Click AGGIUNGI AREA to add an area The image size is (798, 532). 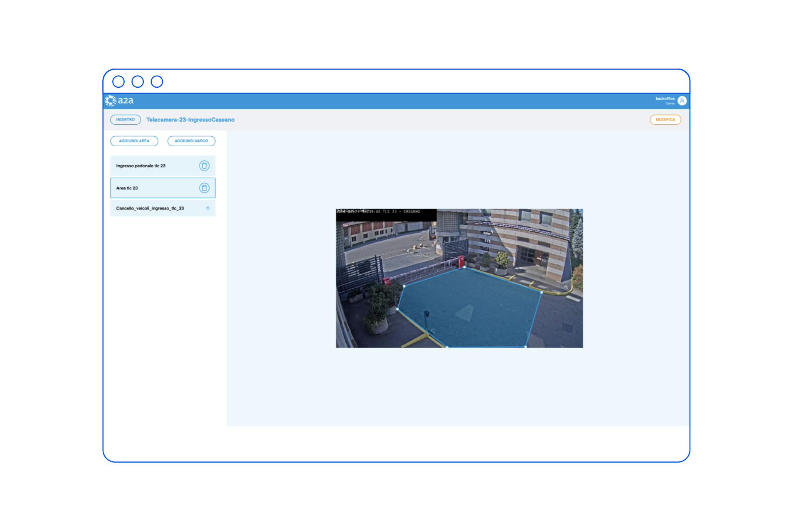click(134, 141)
